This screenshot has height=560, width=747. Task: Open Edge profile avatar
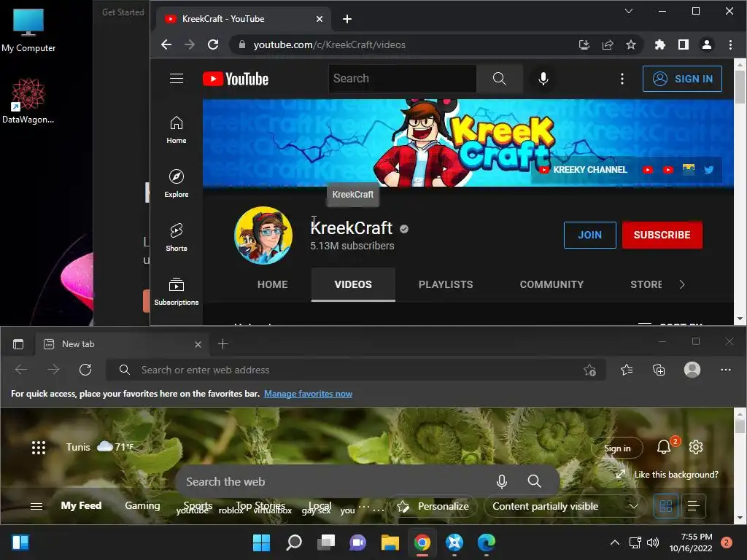click(x=692, y=370)
